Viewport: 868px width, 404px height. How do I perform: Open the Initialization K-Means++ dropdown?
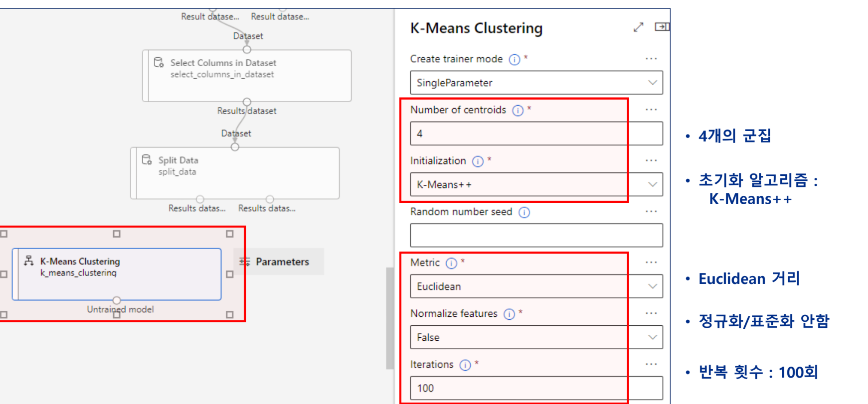(x=536, y=185)
